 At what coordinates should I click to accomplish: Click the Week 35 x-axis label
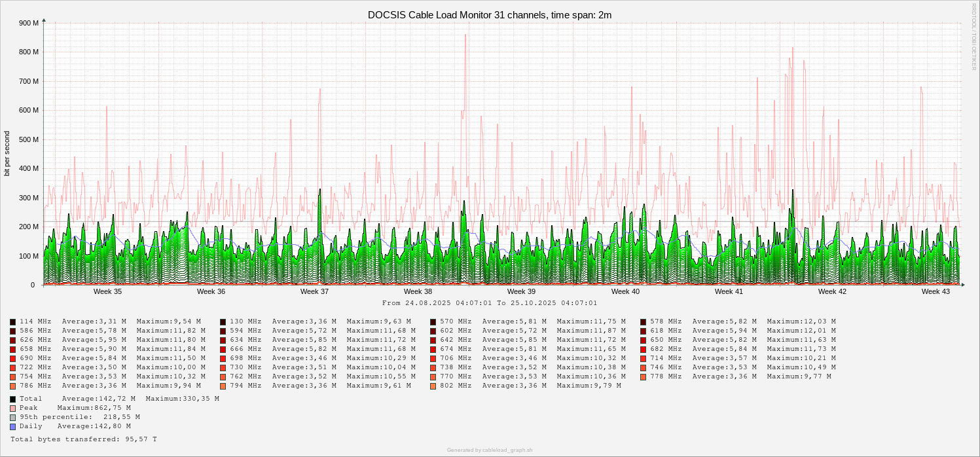click(107, 291)
